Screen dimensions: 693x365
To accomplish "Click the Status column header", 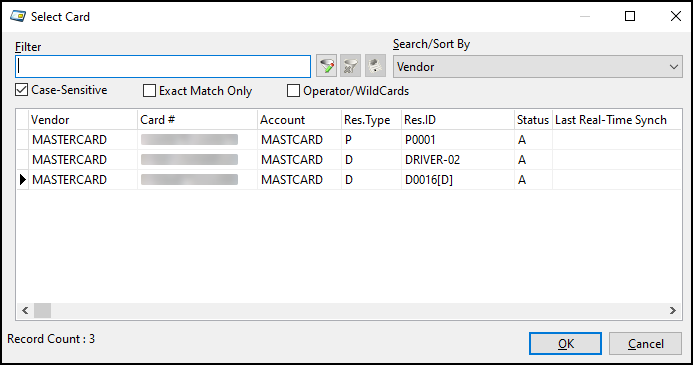I will [533, 120].
